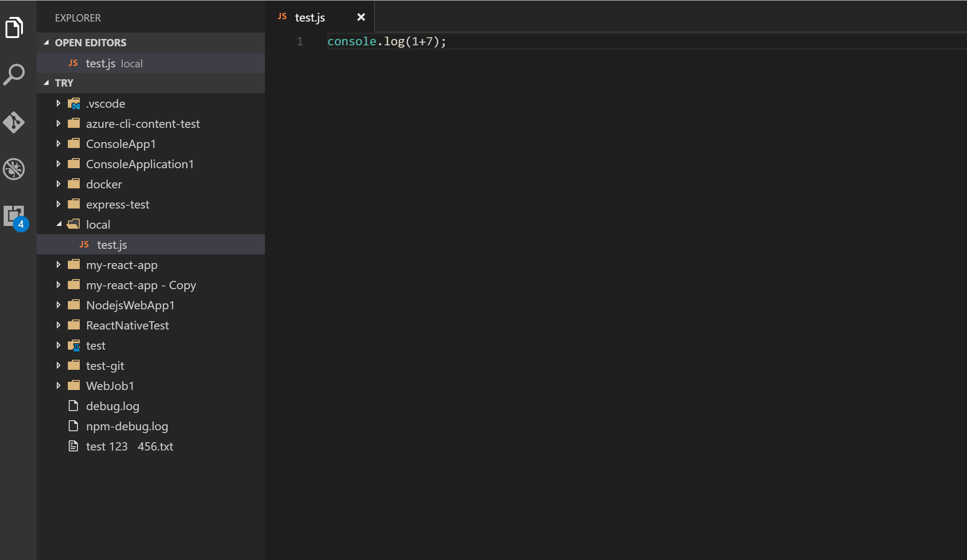Click the debug.log file icon
This screenshot has height=560, width=967.
pos(73,406)
